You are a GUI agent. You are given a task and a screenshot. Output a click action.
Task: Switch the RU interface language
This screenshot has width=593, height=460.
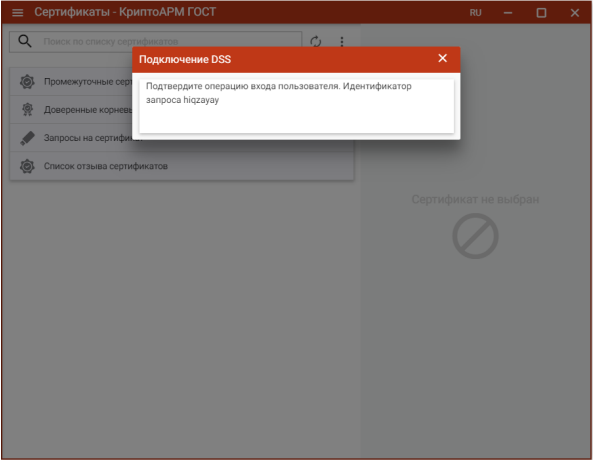pos(475,13)
